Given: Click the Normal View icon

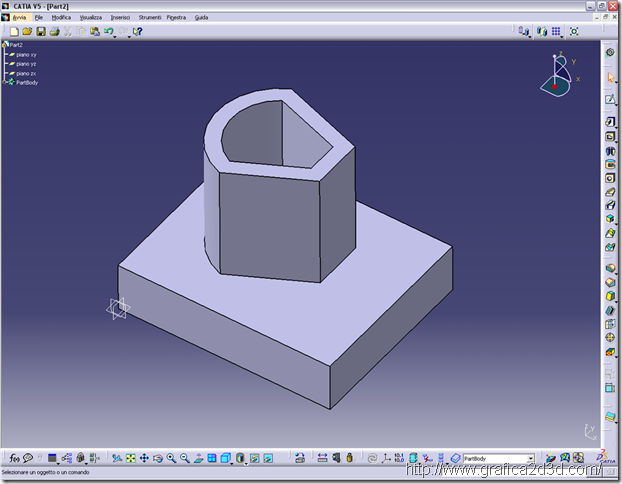Looking at the screenshot, I should pyautogui.click(x=198, y=459).
